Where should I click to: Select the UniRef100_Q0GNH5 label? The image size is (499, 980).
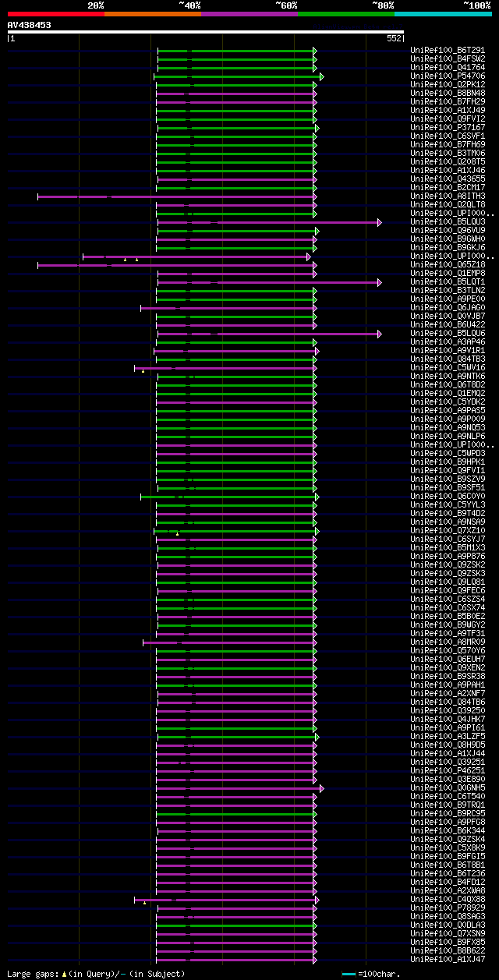pos(447,788)
